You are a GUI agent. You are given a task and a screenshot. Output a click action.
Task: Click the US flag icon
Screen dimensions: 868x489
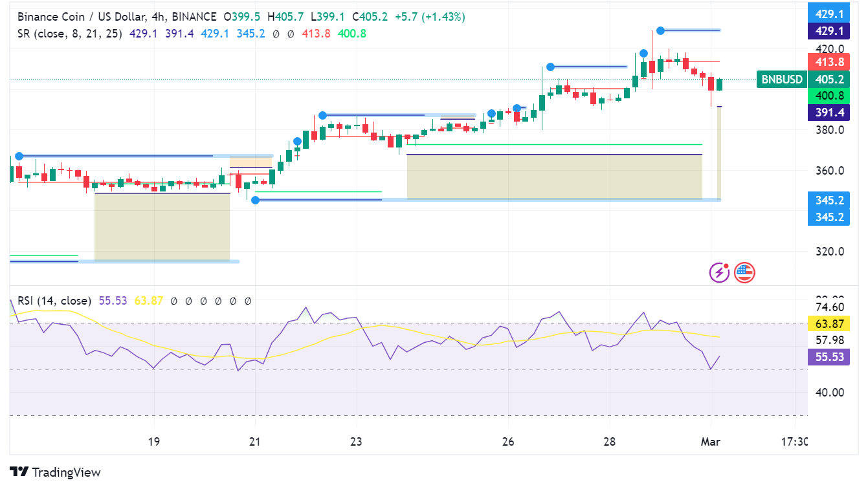[745, 272]
